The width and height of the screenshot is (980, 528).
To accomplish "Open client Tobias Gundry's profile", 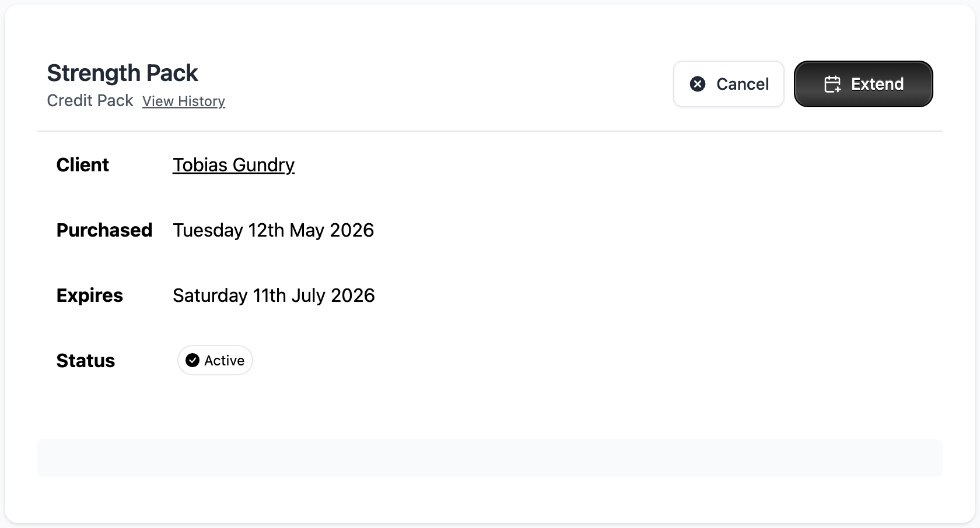I will click(x=233, y=165).
